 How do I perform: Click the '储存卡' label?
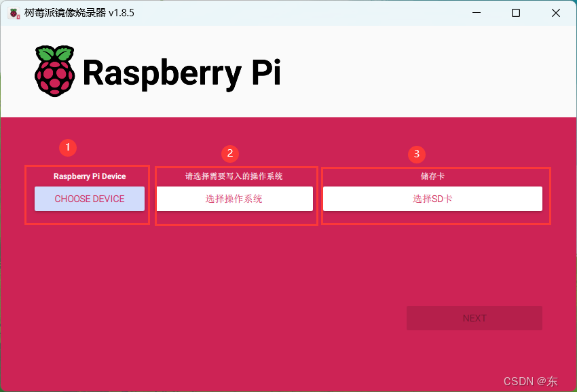(x=433, y=176)
